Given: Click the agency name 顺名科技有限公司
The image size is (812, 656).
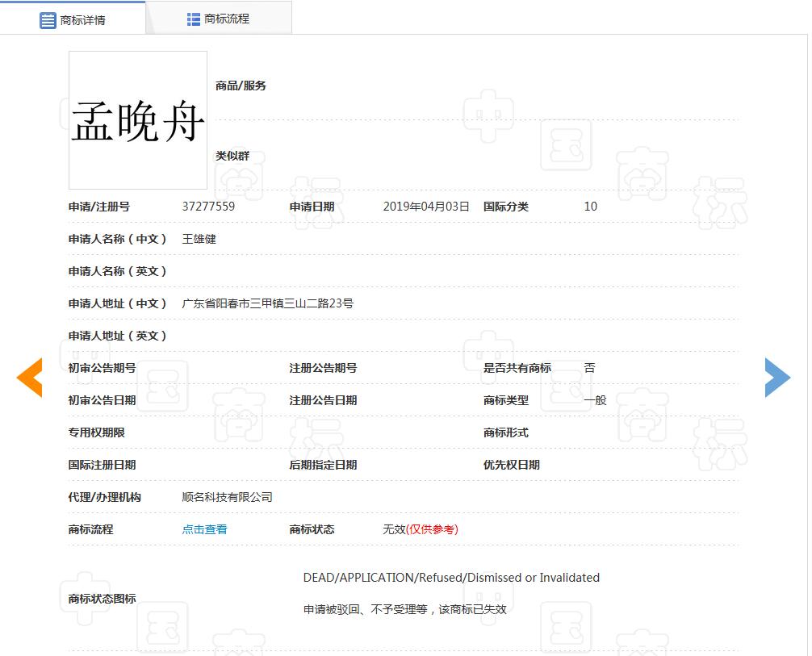Looking at the screenshot, I should (x=227, y=497).
